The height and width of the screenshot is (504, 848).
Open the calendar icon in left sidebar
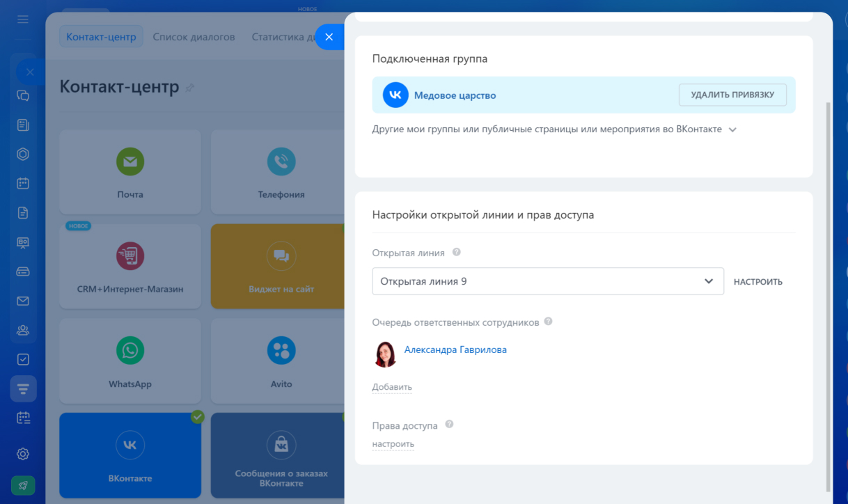pyautogui.click(x=23, y=184)
